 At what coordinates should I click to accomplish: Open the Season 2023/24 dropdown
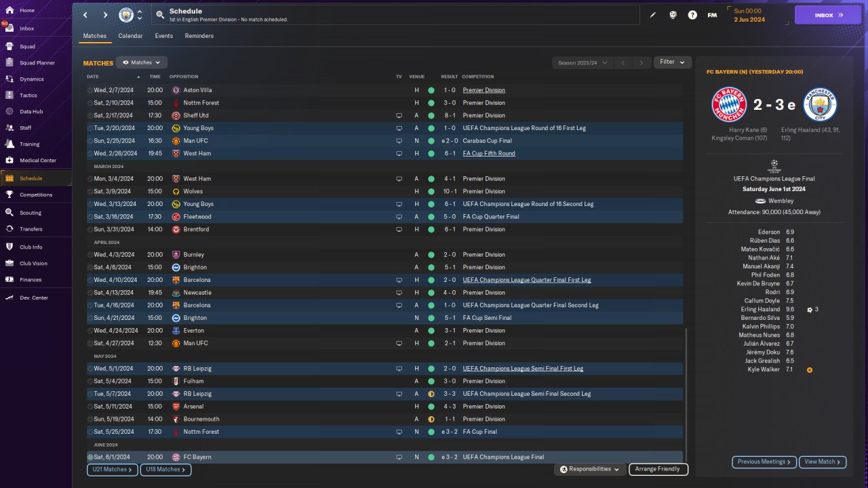click(582, 62)
